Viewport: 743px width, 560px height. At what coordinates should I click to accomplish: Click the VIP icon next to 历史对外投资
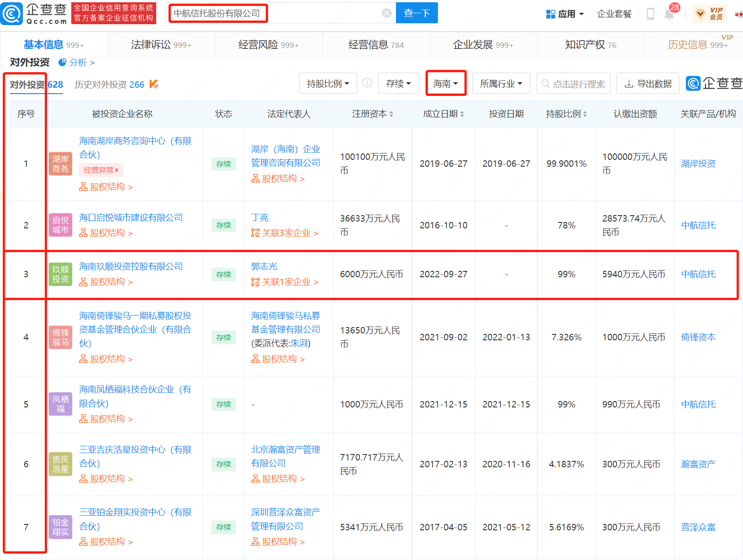(x=154, y=84)
